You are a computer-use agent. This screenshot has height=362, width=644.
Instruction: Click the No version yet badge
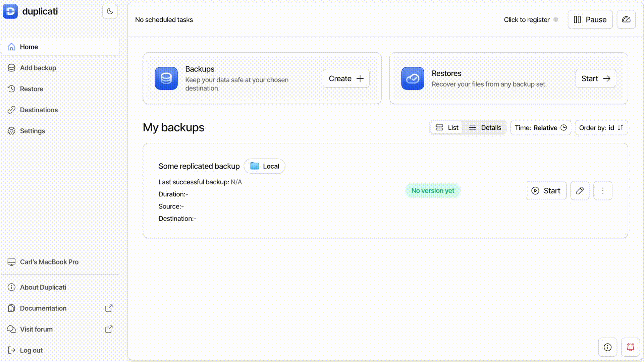(x=433, y=191)
